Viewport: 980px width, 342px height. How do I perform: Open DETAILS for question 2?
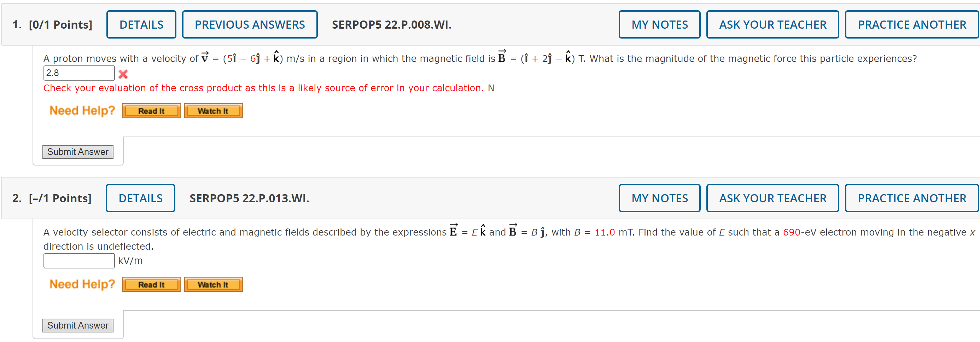click(140, 198)
